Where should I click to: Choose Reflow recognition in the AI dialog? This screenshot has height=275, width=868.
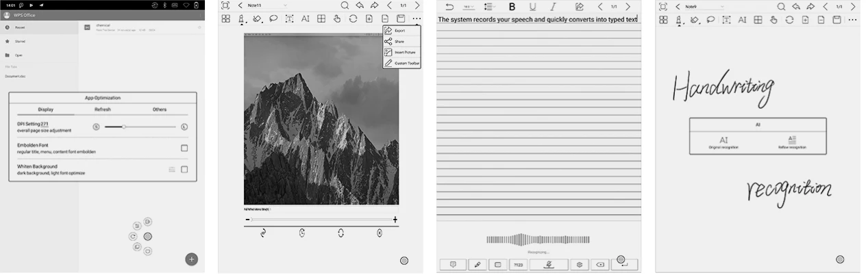click(x=792, y=142)
